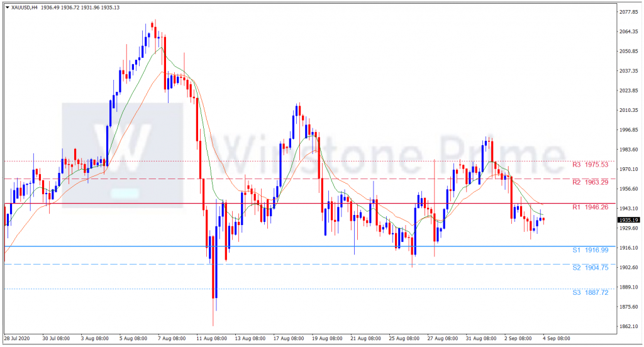Click the 1996.85 price axis value
The image size is (644, 347).
click(x=629, y=130)
